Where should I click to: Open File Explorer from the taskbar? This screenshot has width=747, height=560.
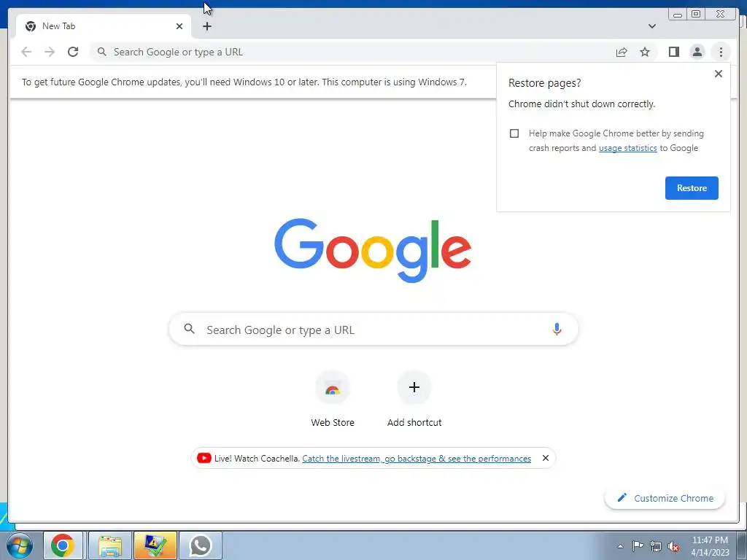point(109,545)
